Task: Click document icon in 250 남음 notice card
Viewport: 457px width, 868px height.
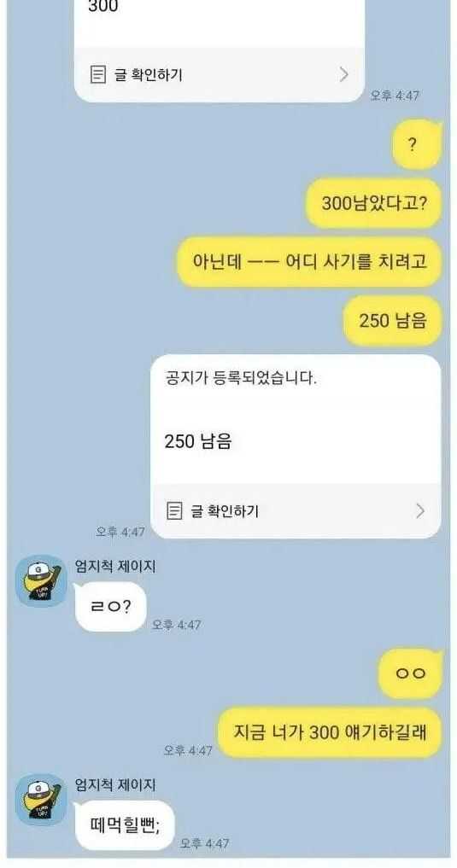Action: (x=174, y=510)
